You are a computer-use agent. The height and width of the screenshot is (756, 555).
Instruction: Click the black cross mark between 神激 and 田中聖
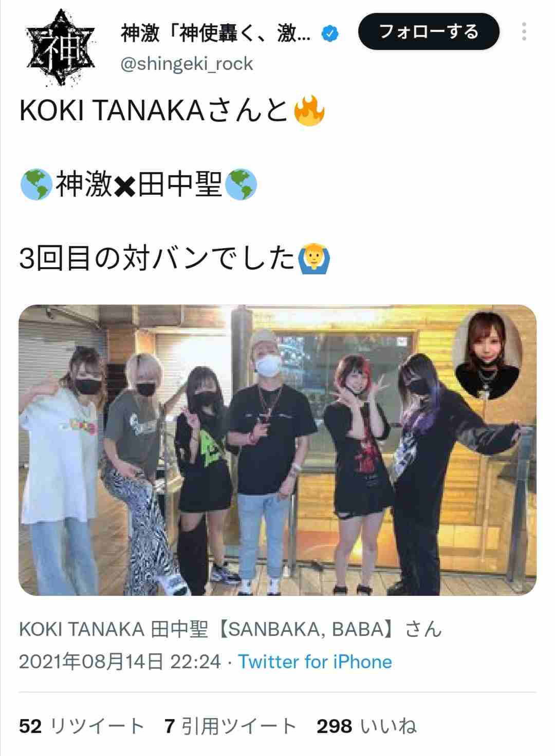125,187
